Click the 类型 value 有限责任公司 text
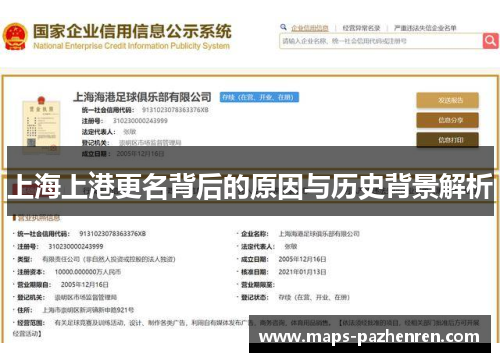This screenshot has height=362, width=500. coord(109,259)
